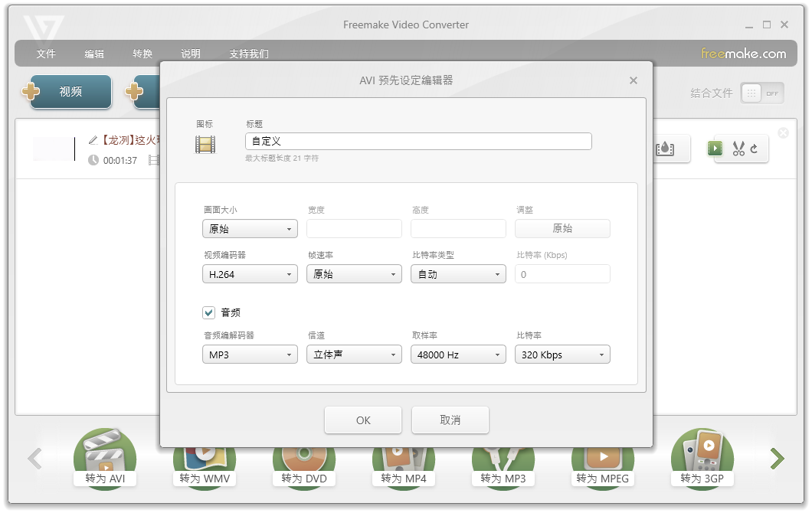Open the watermark film icon
This screenshot has height=513, width=812.
[665, 149]
